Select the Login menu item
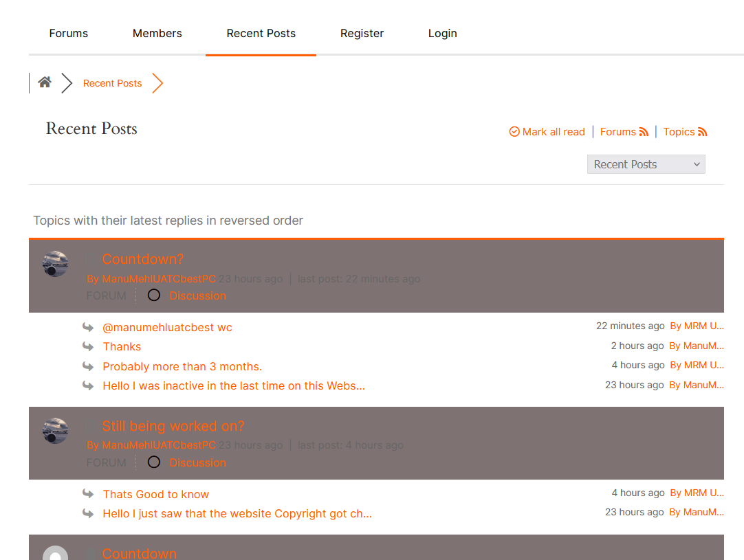Image resolution: width=744 pixels, height=560 pixels. pyautogui.click(x=442, y=33)
